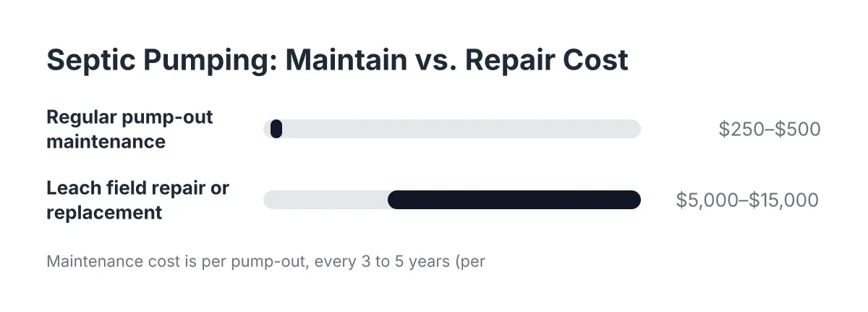Click the maintenance cost footnote text
Viewport: 868px width, 312px height.
click(x=265, y=261)
